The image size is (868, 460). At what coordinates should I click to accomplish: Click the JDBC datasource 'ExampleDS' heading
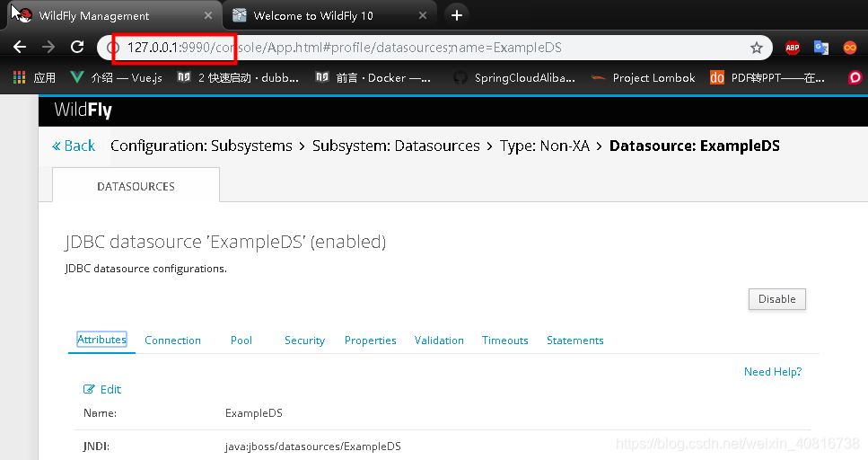226,242
